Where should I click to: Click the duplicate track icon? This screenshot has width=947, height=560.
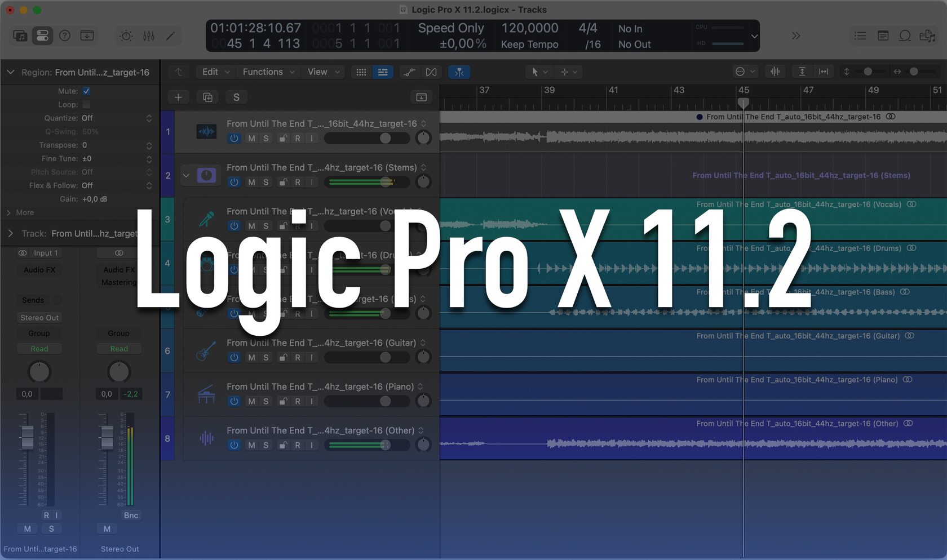[207, 97]
